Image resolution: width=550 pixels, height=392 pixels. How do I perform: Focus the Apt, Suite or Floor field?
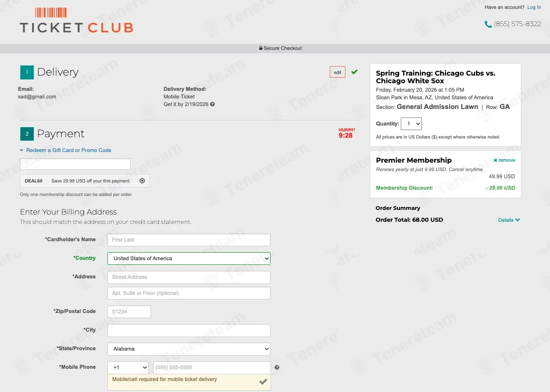point(189,293)
